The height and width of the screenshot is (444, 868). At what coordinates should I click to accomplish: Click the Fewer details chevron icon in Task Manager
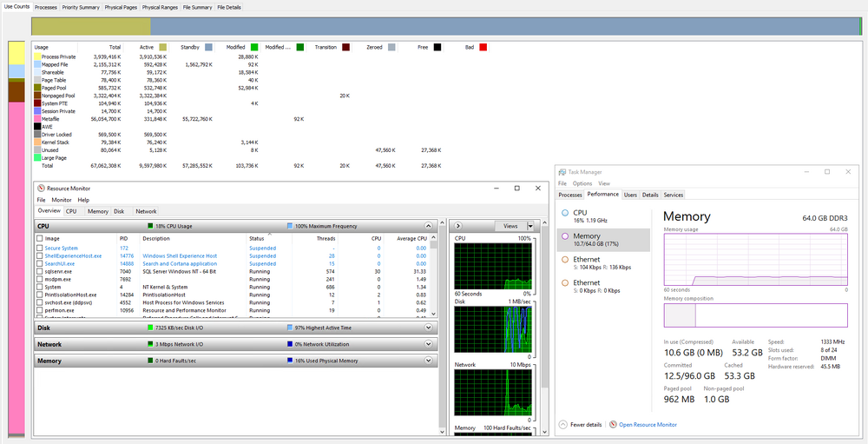(563, 425)
